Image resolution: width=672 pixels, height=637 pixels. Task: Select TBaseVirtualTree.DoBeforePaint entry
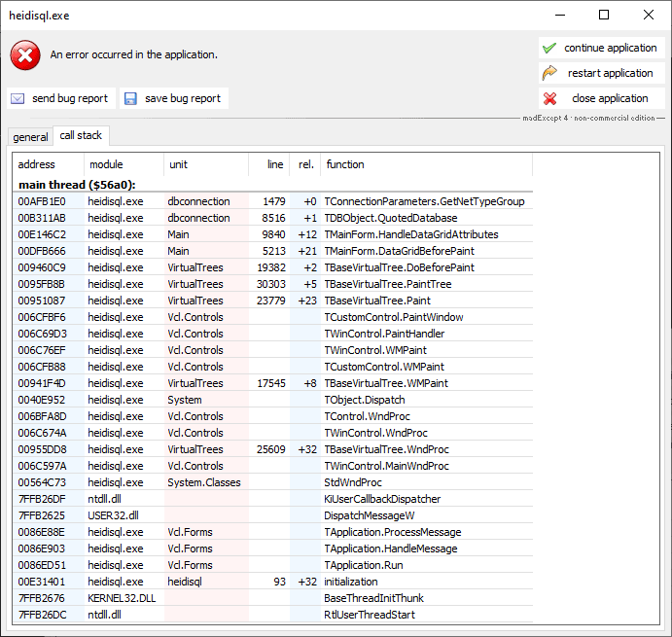(x=399, y=267)
